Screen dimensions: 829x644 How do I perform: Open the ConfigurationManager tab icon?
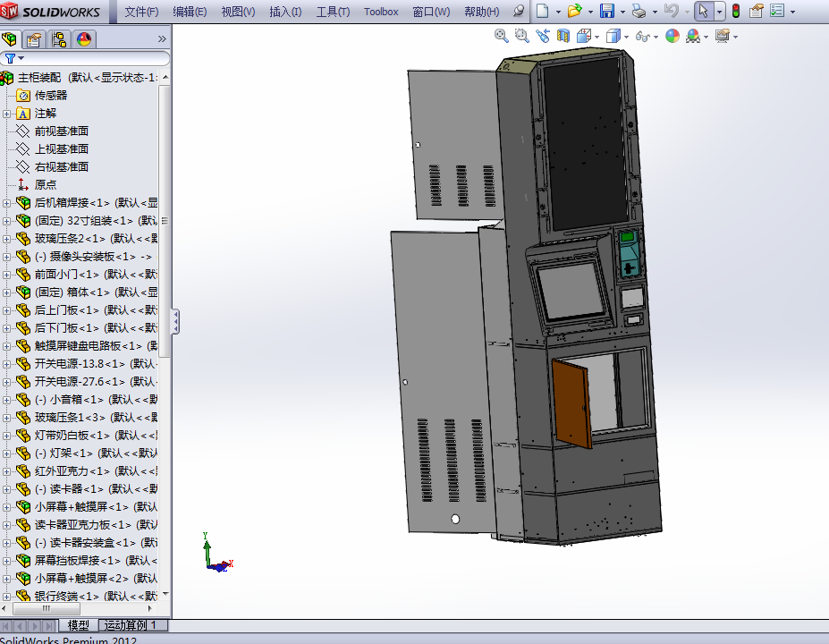tap(59, 39)
